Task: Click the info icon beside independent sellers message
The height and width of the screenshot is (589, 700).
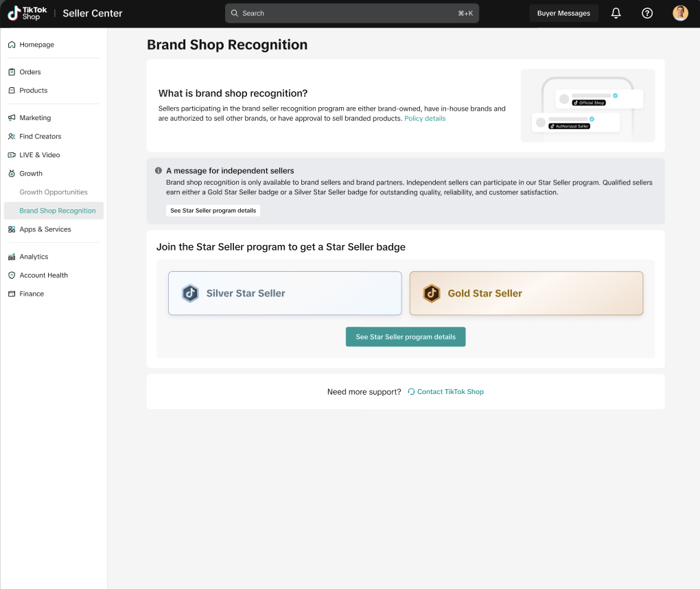Action: [x=159, y=170]
